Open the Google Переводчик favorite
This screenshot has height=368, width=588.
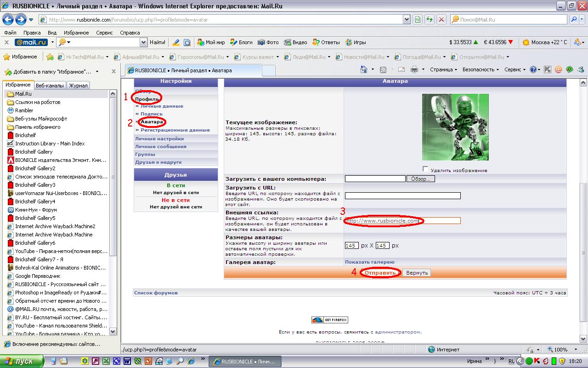(x=38, y=276)
